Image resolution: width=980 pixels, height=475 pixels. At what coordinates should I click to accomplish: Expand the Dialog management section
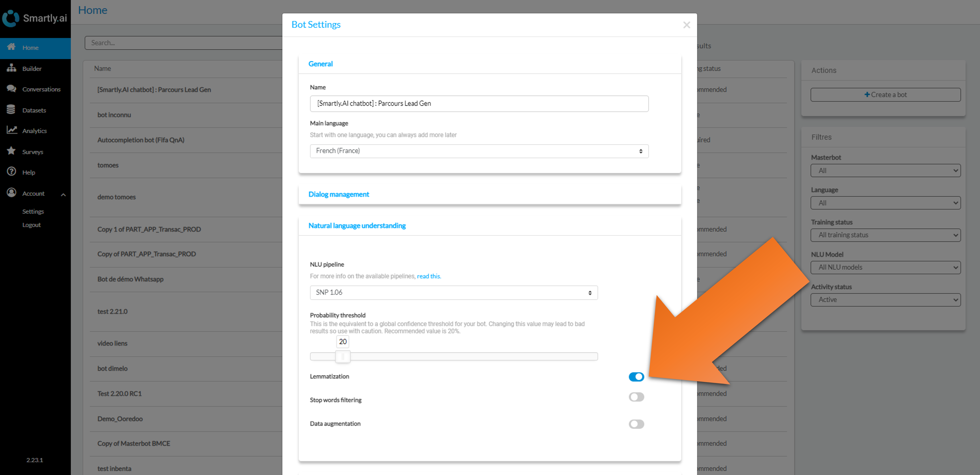coord(339,194)
